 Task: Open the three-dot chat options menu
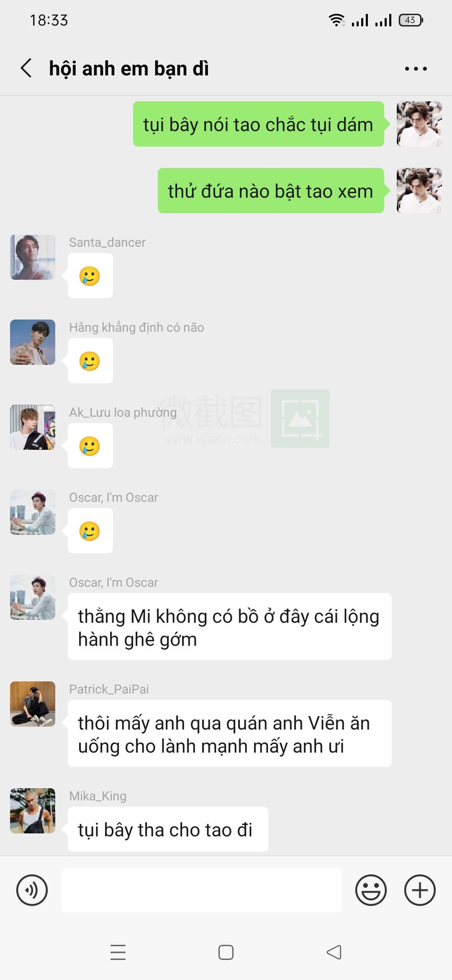tap(416, 68)
